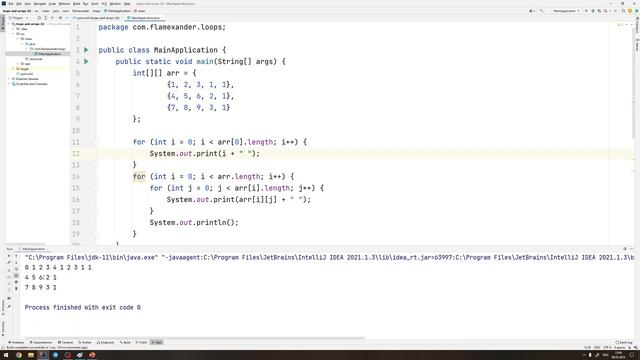Open the Refactor menu

pos(64,4)
